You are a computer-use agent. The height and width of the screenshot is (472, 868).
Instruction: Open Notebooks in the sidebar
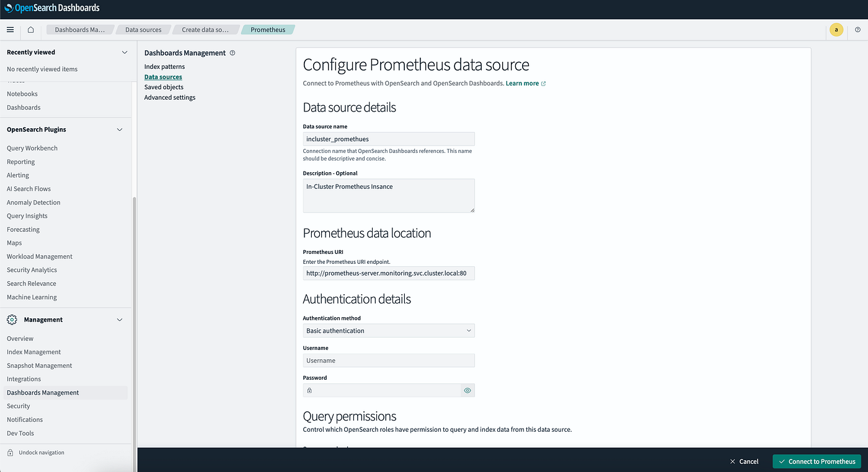coord(22,94)
